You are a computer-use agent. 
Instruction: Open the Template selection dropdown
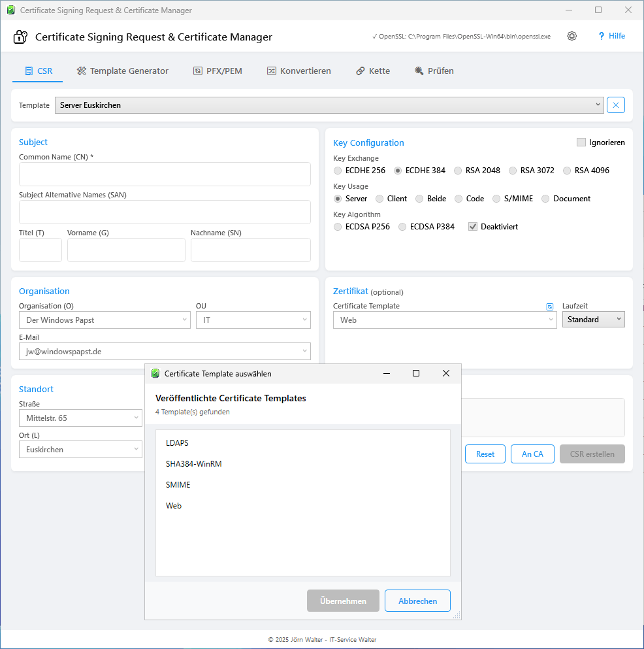tap(598, 105)
